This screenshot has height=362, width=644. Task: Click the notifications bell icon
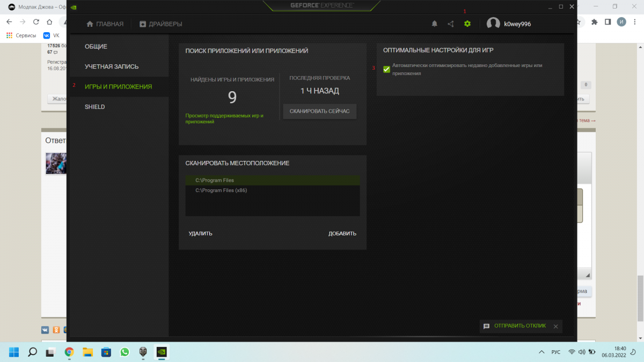pyautogui.click(x=435, y=24)
